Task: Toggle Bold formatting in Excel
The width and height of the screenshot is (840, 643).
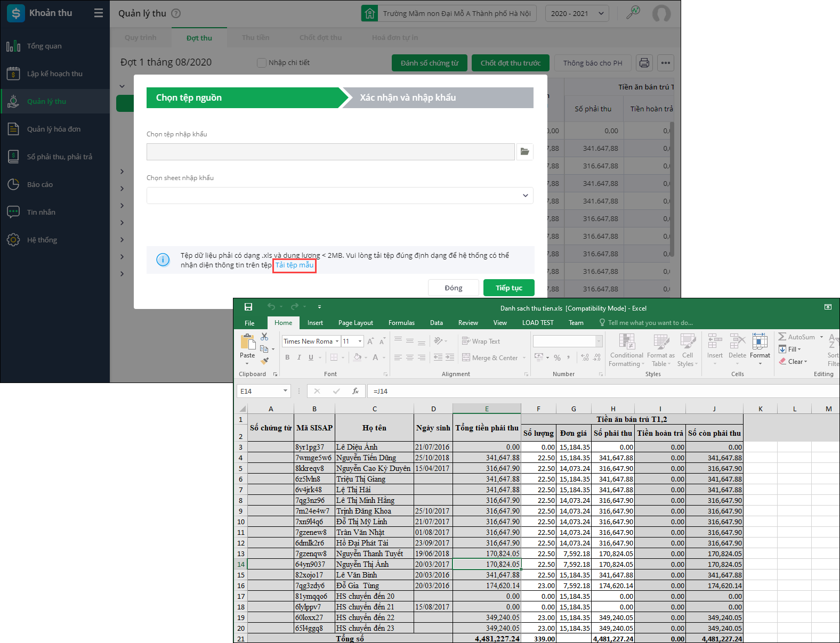Action: (287, 357)
